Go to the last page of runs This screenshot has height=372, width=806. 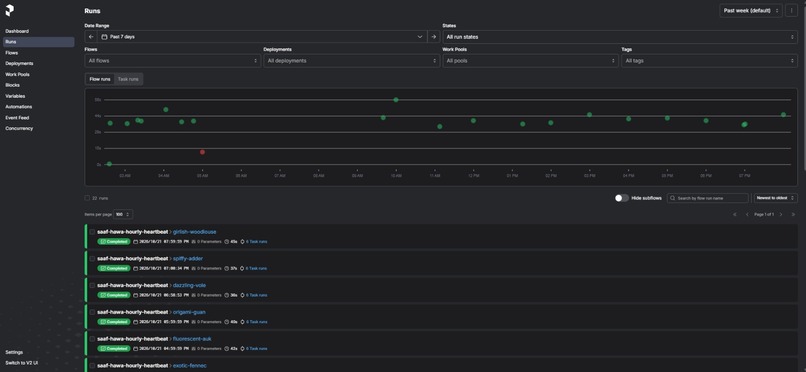(x=793, y=214)
